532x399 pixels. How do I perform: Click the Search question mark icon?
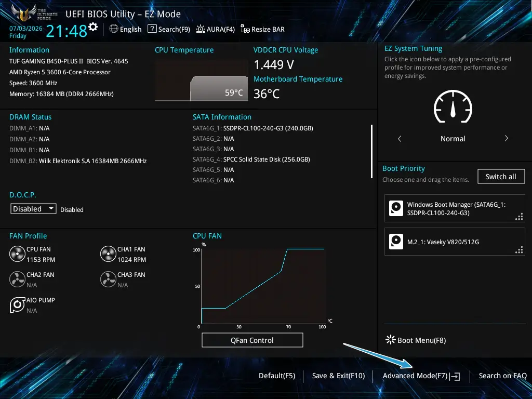(x=152, y=29)
